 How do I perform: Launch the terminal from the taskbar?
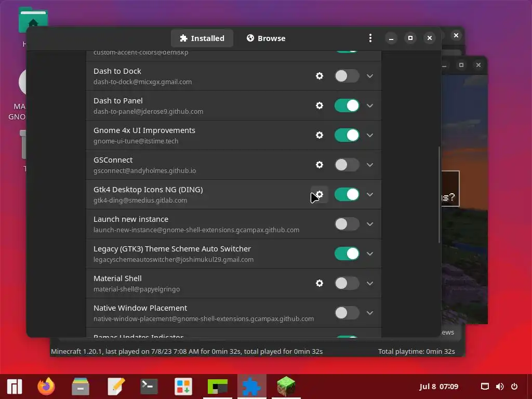pos(149,386)
